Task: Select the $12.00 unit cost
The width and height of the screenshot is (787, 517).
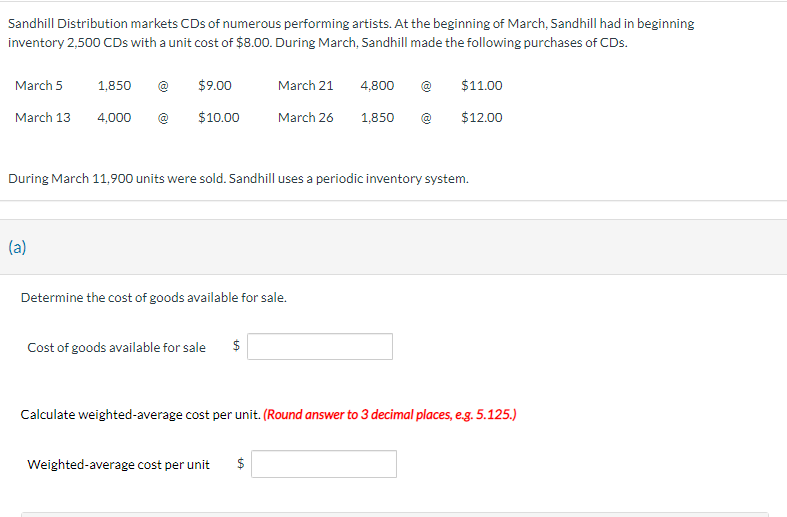Action: tap(481, 117)
